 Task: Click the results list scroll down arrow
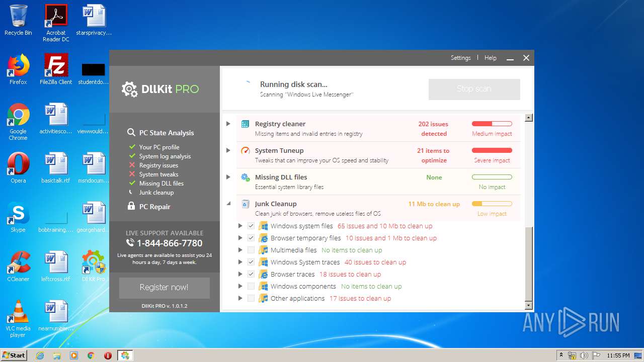pyautogui.click(x=528, y=305)
